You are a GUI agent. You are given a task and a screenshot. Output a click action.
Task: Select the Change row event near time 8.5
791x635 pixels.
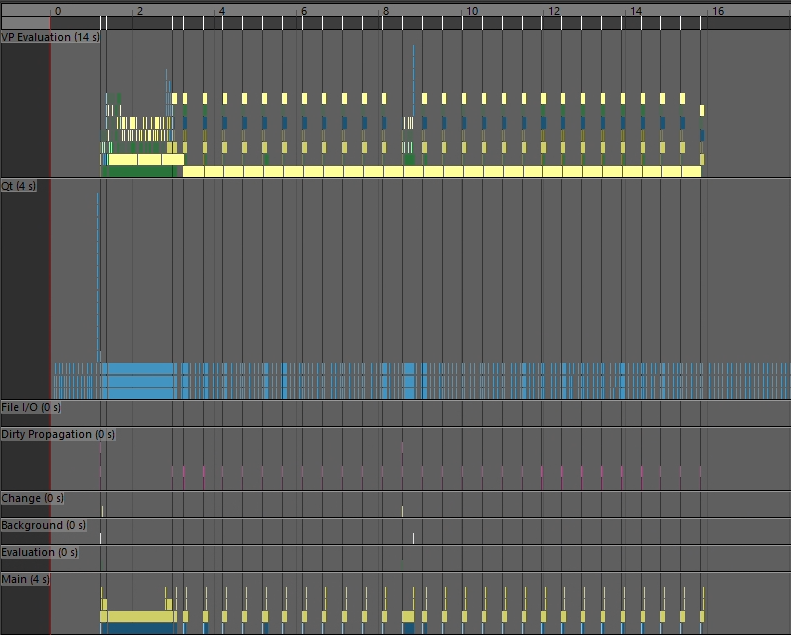[403, 511]
